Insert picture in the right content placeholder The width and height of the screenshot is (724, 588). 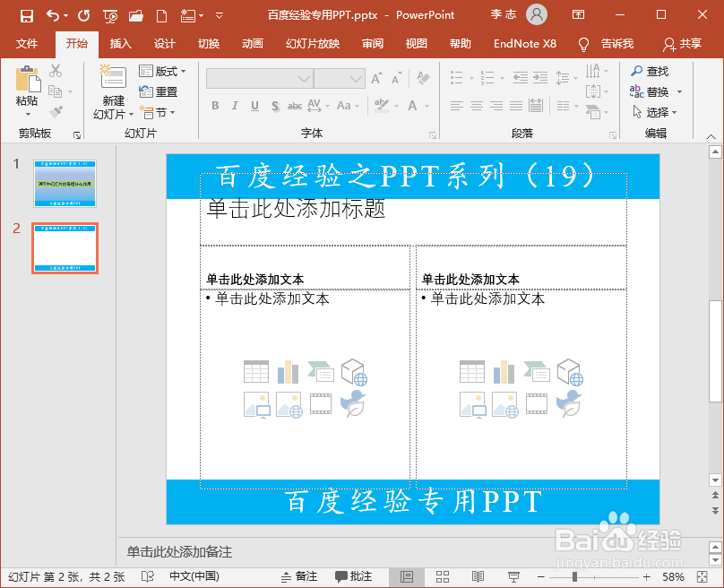pos(473,404)
